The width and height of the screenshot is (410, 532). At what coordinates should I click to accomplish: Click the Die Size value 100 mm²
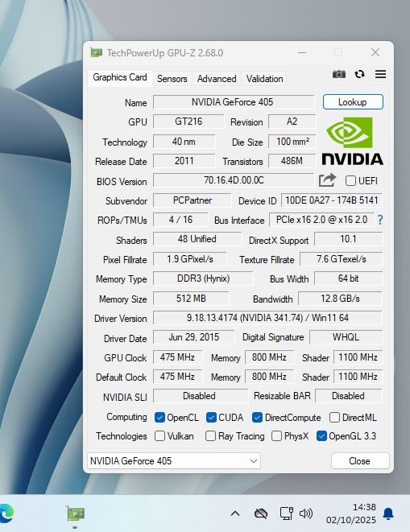tap(292, 142)
